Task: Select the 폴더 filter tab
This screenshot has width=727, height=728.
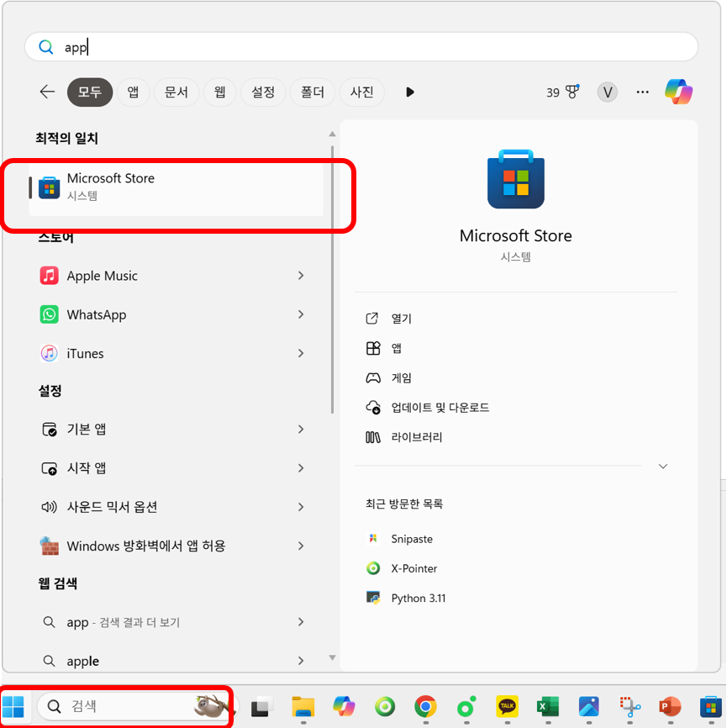Action: [313, 92]
